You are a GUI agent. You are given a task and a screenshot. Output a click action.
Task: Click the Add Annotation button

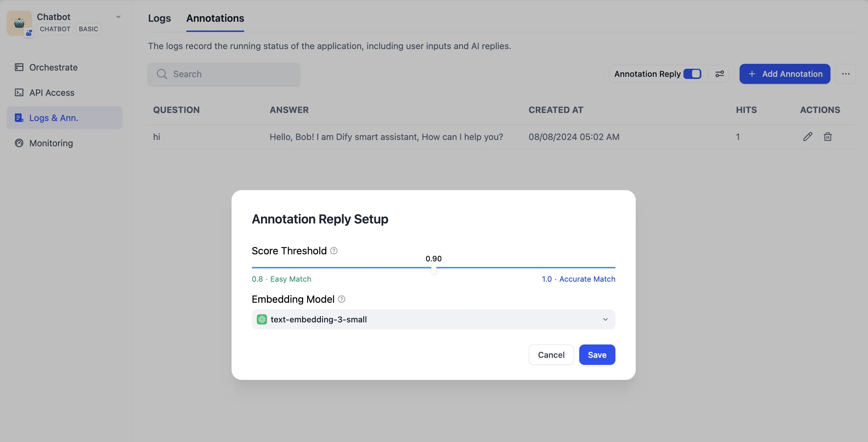784,74
